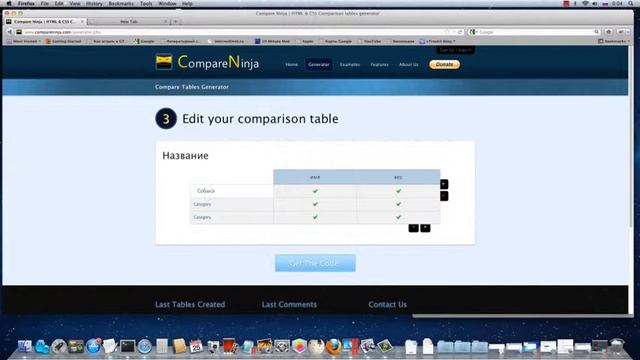Click the site identity icon in address bar
Screen dimensions: 640x360
(x=19, y=32)
